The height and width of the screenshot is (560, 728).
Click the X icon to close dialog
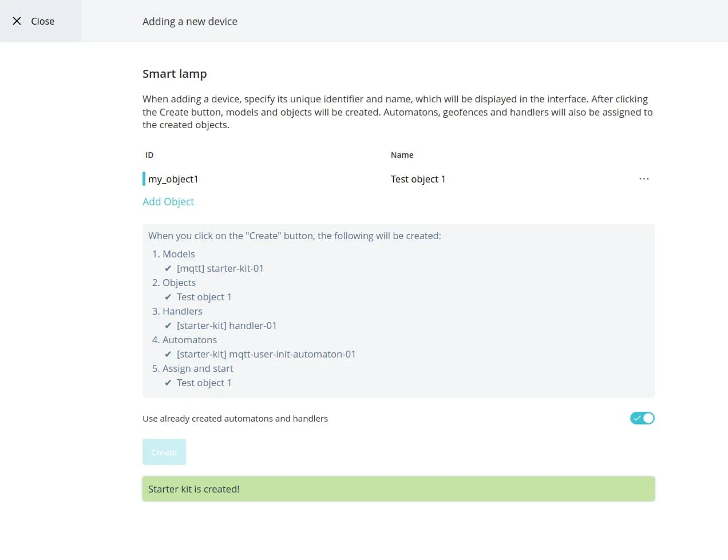17,21
